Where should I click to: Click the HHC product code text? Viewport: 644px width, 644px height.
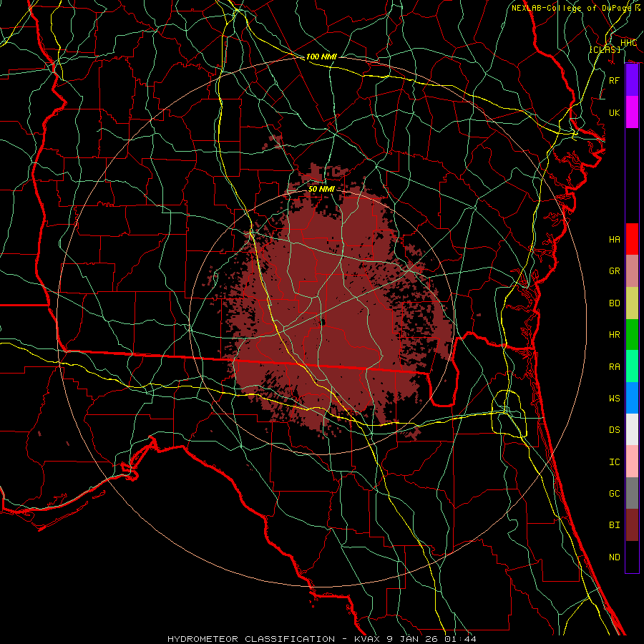629,43
